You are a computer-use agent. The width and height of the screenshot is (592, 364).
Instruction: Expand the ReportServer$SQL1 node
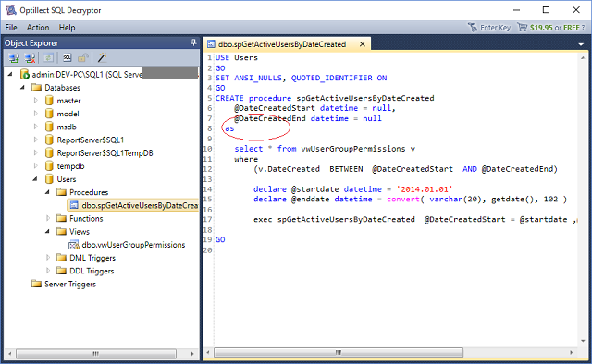click(35, 140)
